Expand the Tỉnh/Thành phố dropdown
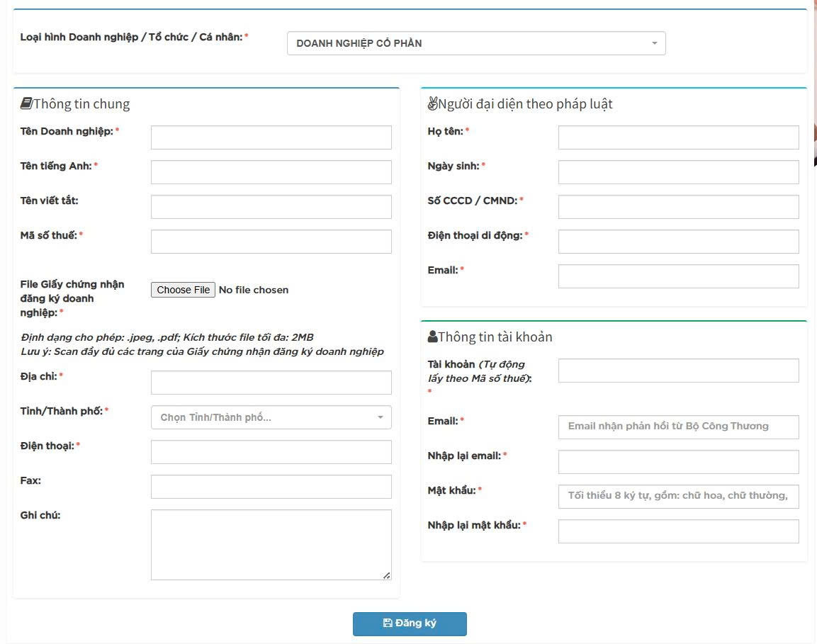Viewport: 817px width, 644px height. tap(271, 417)
